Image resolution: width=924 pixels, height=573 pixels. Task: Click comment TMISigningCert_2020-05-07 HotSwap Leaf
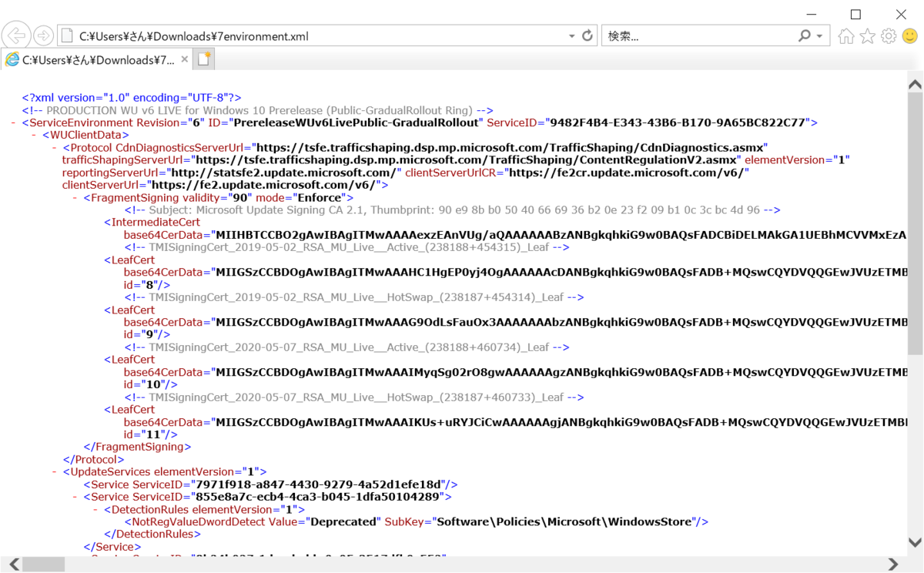[354, 397]
